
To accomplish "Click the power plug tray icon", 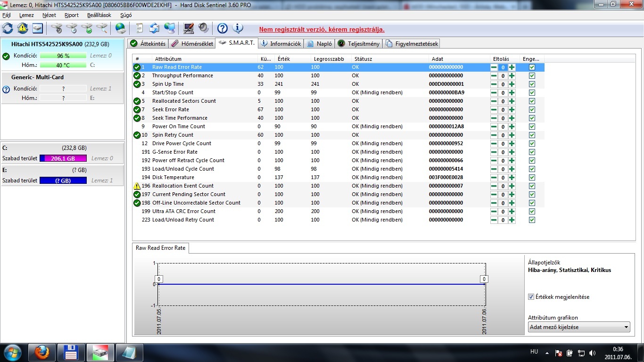I will pos(570,353).
